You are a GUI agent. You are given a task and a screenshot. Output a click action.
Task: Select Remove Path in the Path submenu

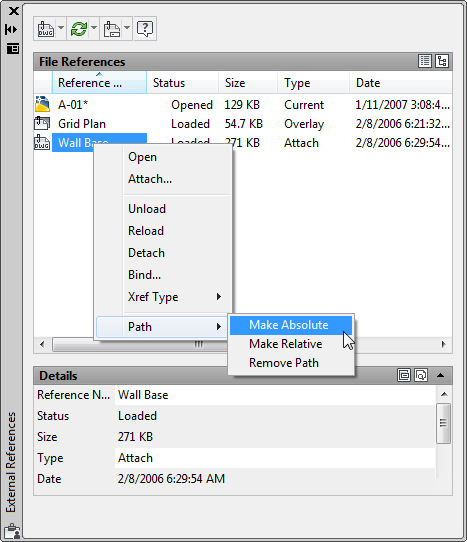(291, 363)
